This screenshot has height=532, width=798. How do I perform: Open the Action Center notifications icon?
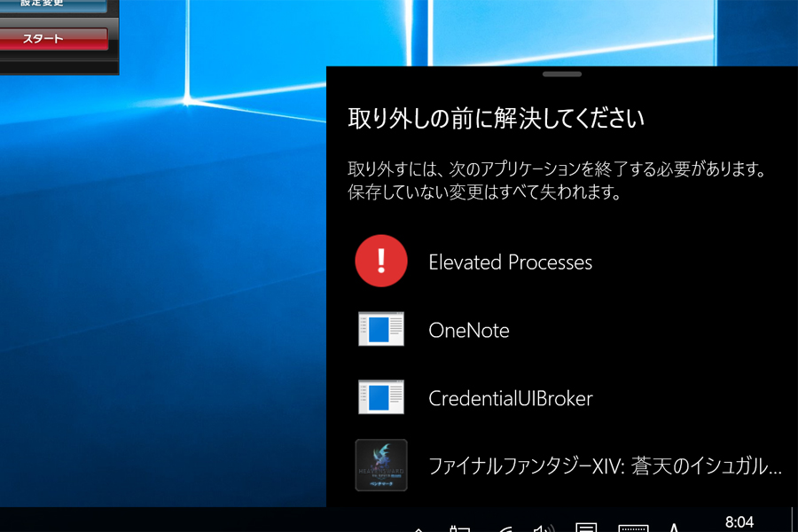(x=586, y=528)
